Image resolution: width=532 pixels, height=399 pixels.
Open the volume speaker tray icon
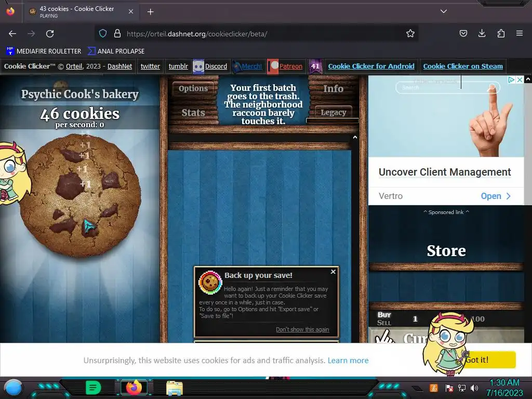[x=474, y=388]
